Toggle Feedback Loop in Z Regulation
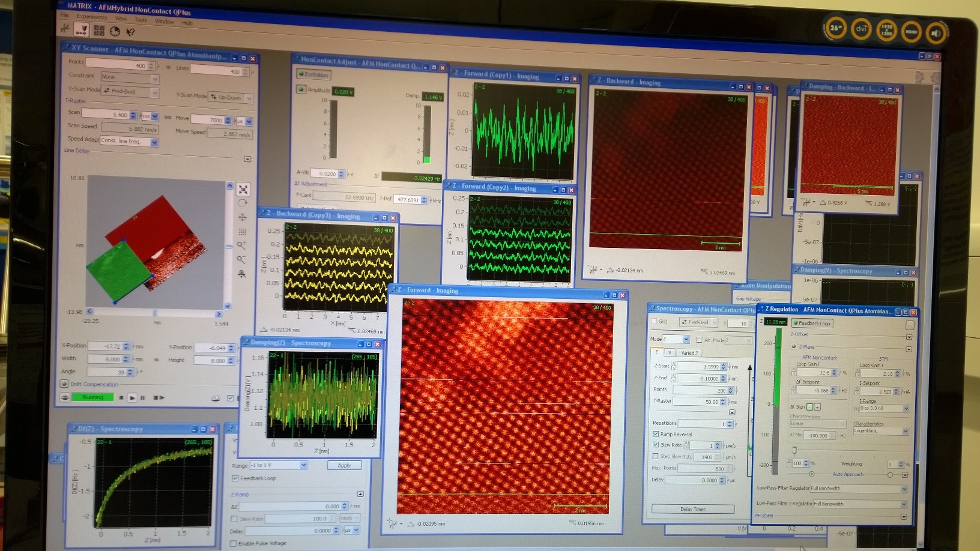 (x=811, y=323)
